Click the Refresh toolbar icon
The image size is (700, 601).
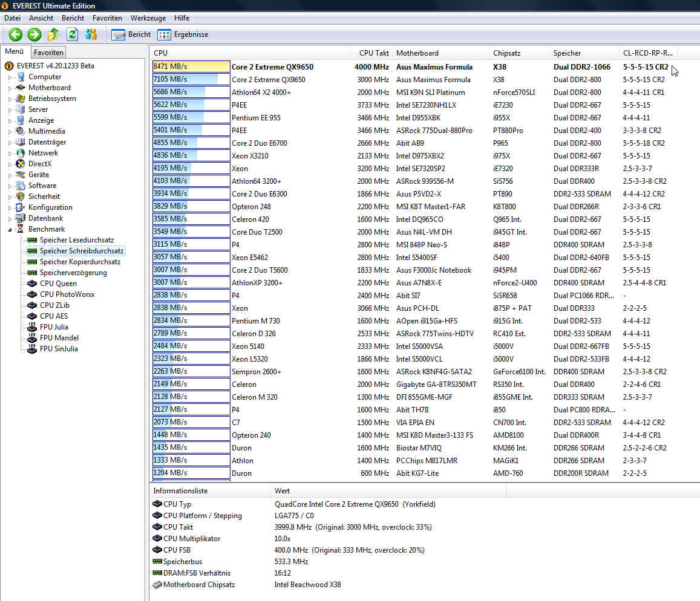tap(73, 34)
